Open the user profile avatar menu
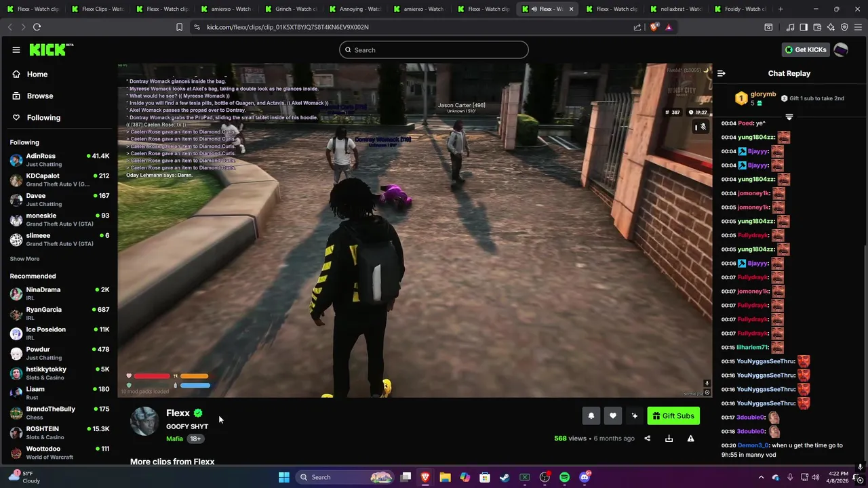The height and width of the screenshot is (488, 868). pyautogui.click(x=841, y=49)
